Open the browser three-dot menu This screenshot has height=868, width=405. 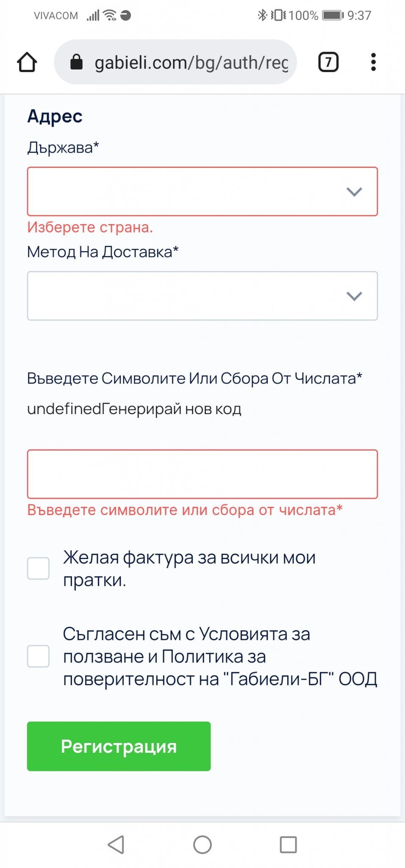point(373,62)
